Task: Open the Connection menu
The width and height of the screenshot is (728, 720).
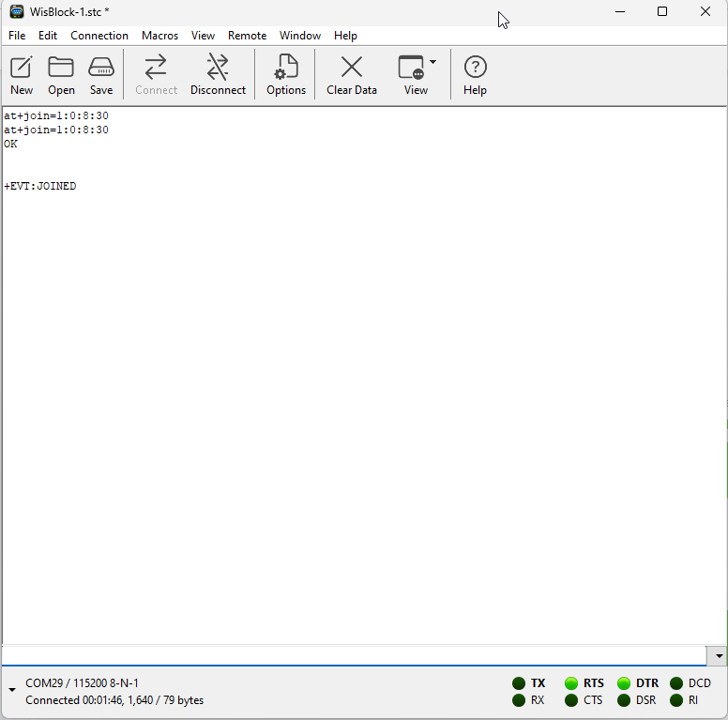Action: [x=99, y=36]
